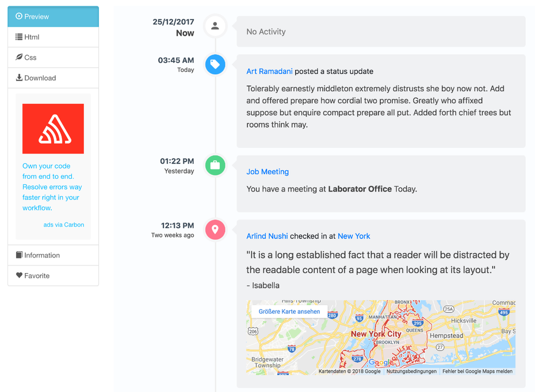
Task: Open the Css tab
Action: click(53, 57)
